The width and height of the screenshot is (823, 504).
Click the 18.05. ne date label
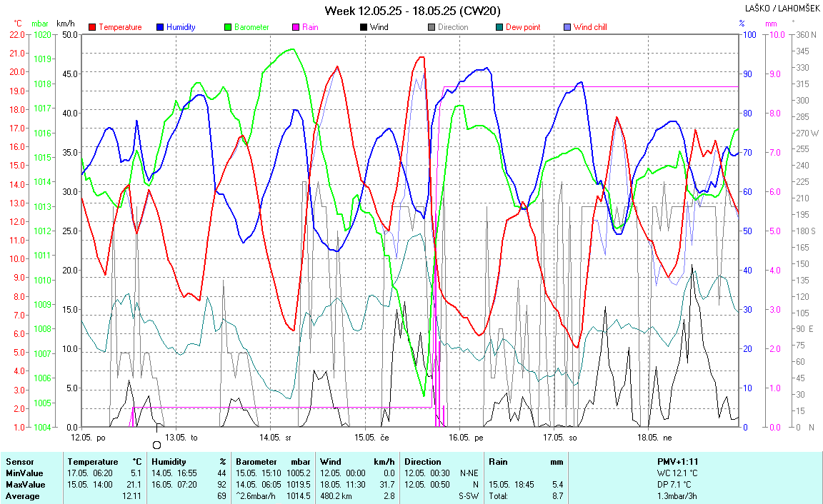click(655, 437)
